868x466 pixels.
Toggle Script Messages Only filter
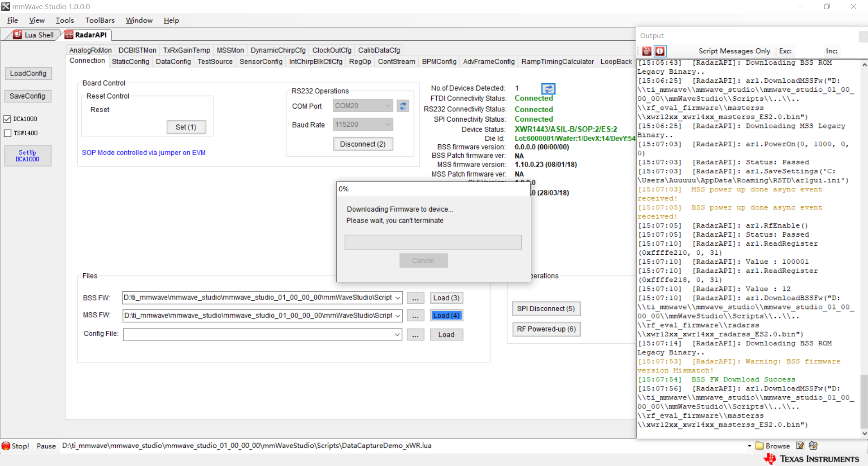tap(734, 51)
